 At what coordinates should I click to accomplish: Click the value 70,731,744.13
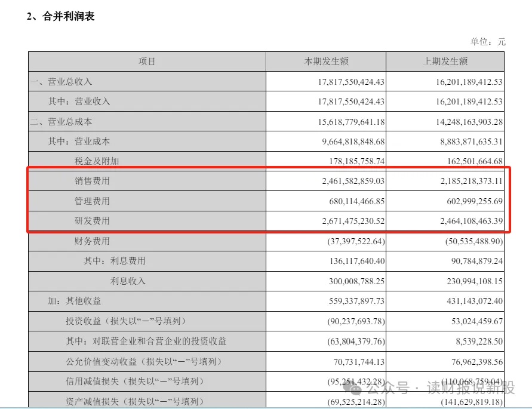pos(359,362)
